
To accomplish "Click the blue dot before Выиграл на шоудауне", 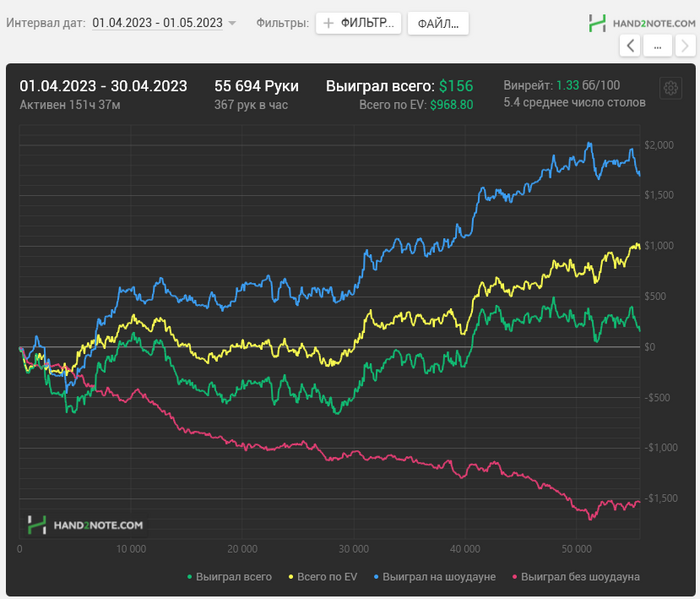I will pyautogui.click(x=376, y=577).
